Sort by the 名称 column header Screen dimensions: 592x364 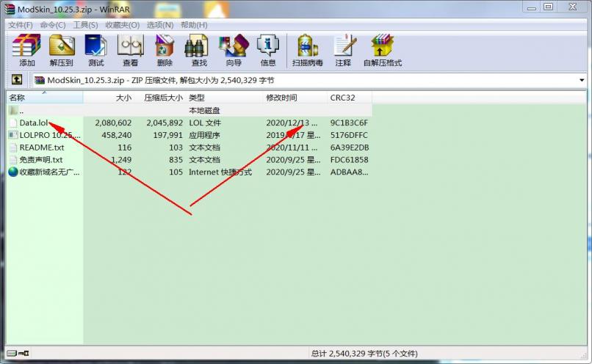(45, 98)
